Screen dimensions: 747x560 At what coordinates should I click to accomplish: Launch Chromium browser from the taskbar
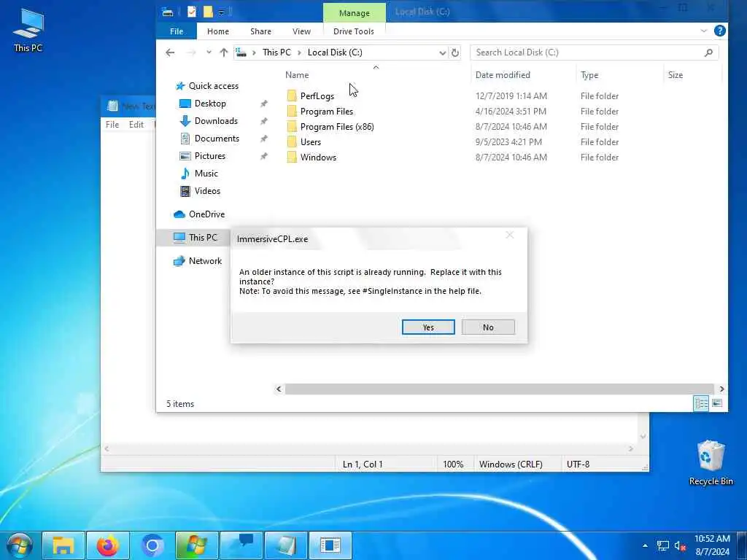tap(152, 545)
